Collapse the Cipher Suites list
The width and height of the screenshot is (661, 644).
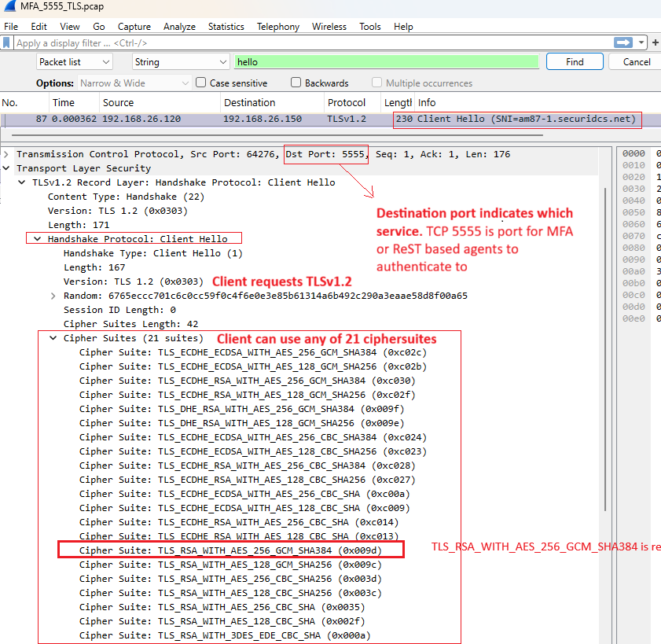point(52,337)
